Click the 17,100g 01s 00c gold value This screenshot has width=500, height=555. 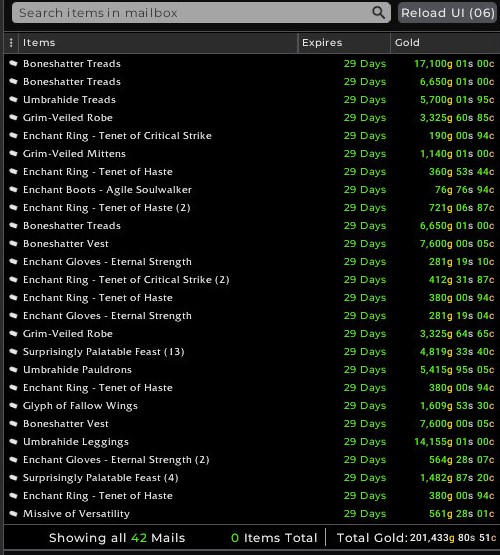point(454,64)
